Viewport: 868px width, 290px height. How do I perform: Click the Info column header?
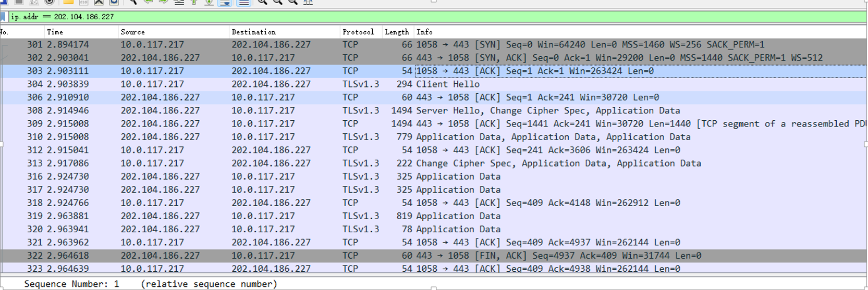coord(640,32)
